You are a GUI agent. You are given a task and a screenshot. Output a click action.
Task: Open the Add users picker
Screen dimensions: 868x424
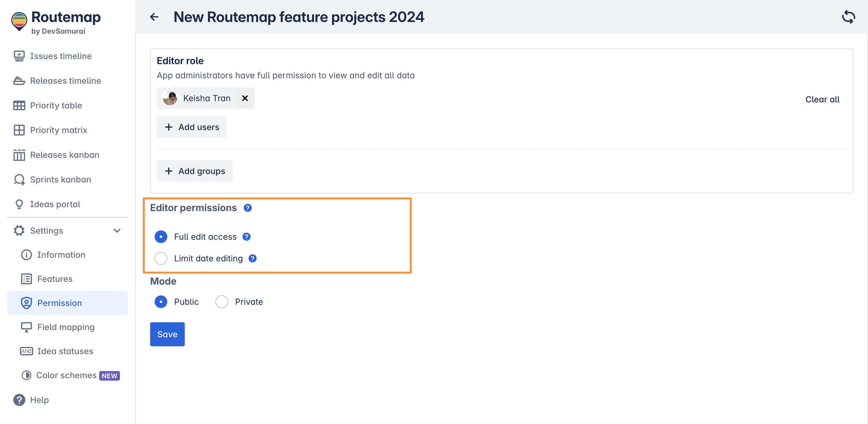point(191,127)
